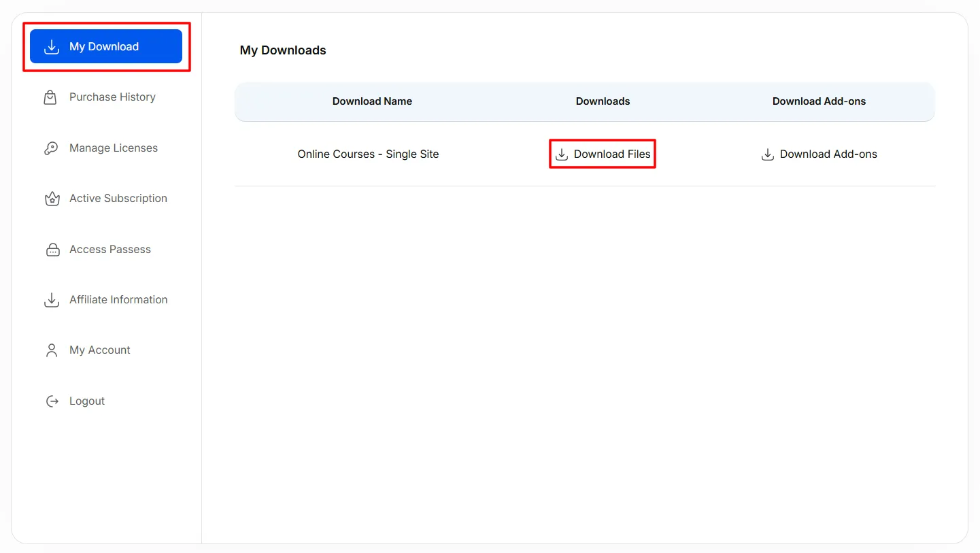Click the Online Courses - Single Site entry
Viewport: 980px width, 553px height.
368,154
